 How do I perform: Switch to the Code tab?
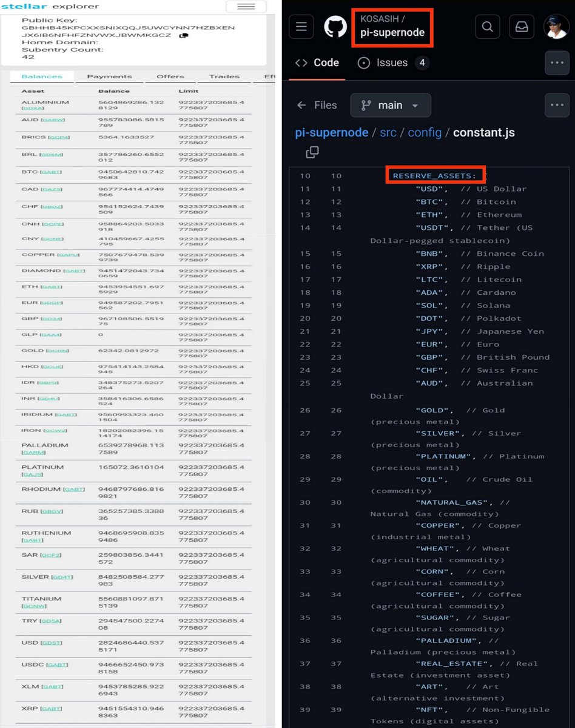317,62
